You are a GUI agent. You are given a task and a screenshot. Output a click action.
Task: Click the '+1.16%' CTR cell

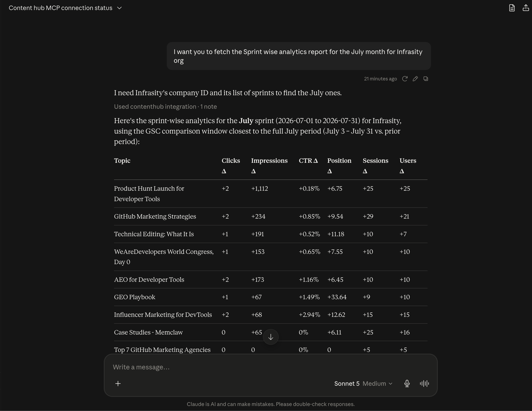[309, 280]
